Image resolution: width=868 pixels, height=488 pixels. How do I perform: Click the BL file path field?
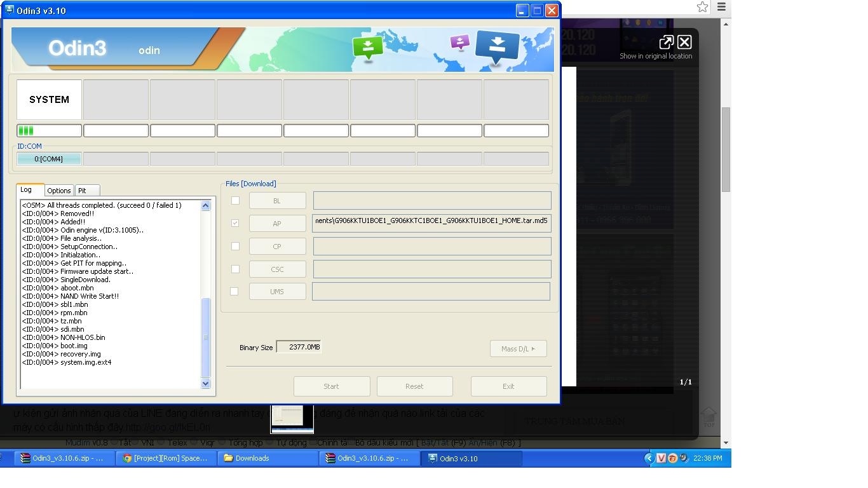pos(432,201)
